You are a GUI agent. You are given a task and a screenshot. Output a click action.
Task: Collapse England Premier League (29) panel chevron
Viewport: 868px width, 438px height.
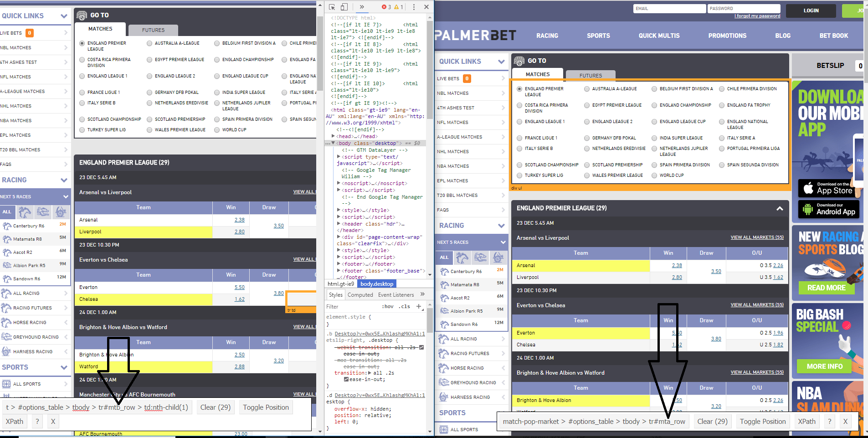point(780,208)
